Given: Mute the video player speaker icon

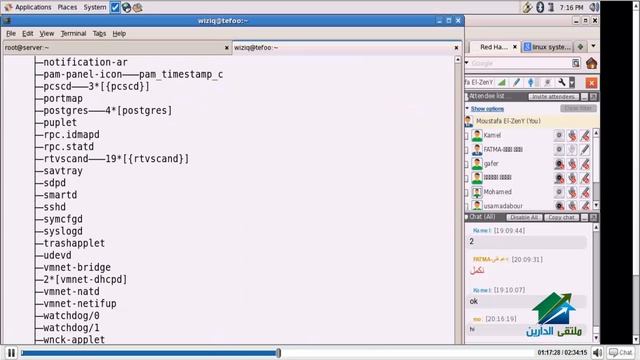Looking at the screenshot, I should [597, 352].
